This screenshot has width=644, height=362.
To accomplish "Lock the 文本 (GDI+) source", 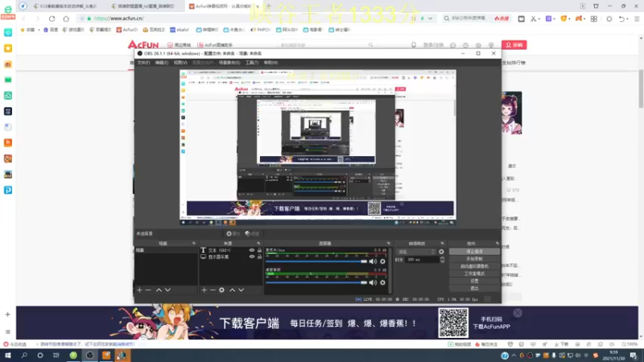I will [x=259, y=250].
